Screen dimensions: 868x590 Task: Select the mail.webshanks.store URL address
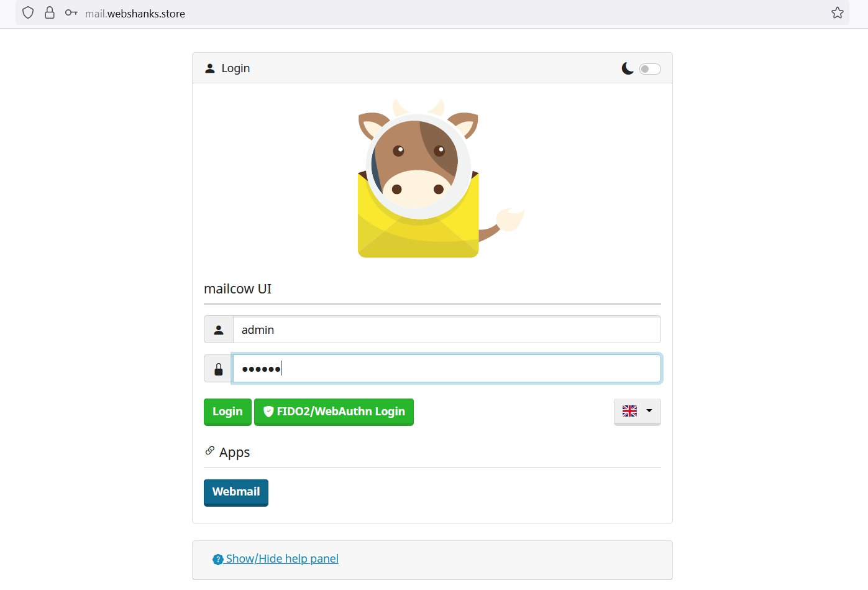[x=135, y=14]
